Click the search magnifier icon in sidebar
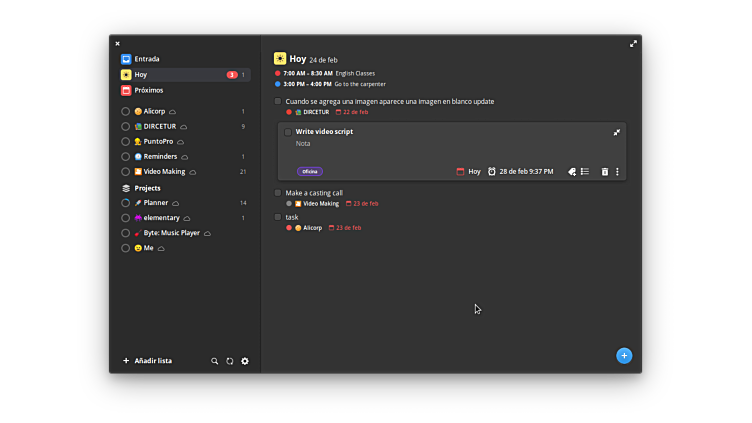This screenshot has width=752, height=423. (x=214, y=361)
